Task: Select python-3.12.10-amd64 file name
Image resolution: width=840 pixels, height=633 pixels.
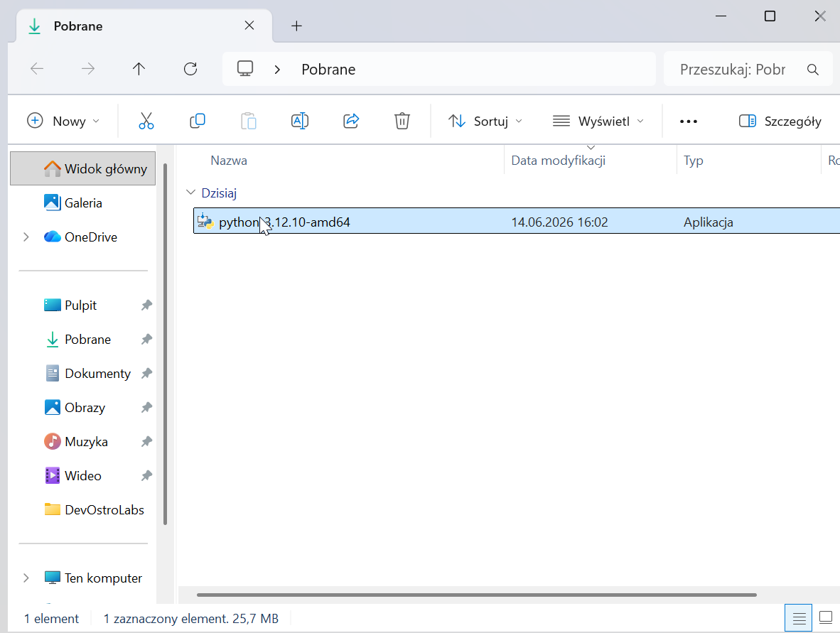Action: [284, 222]
